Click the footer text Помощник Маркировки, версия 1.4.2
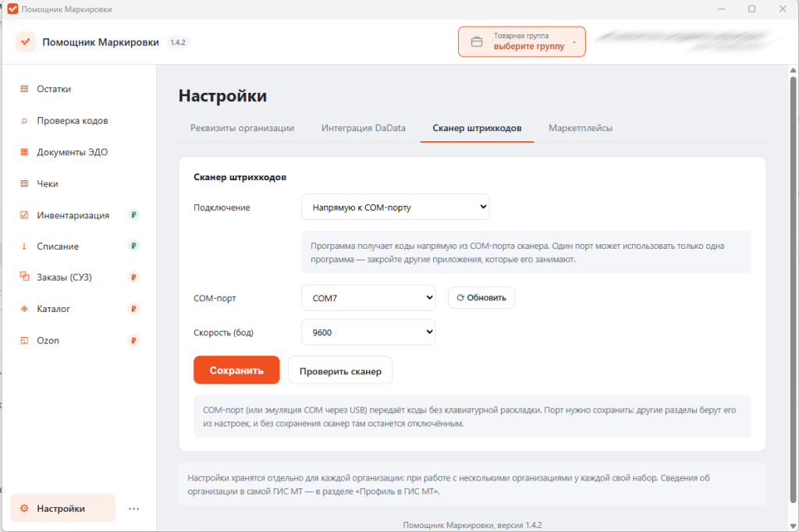 click(x=472, y=525)
